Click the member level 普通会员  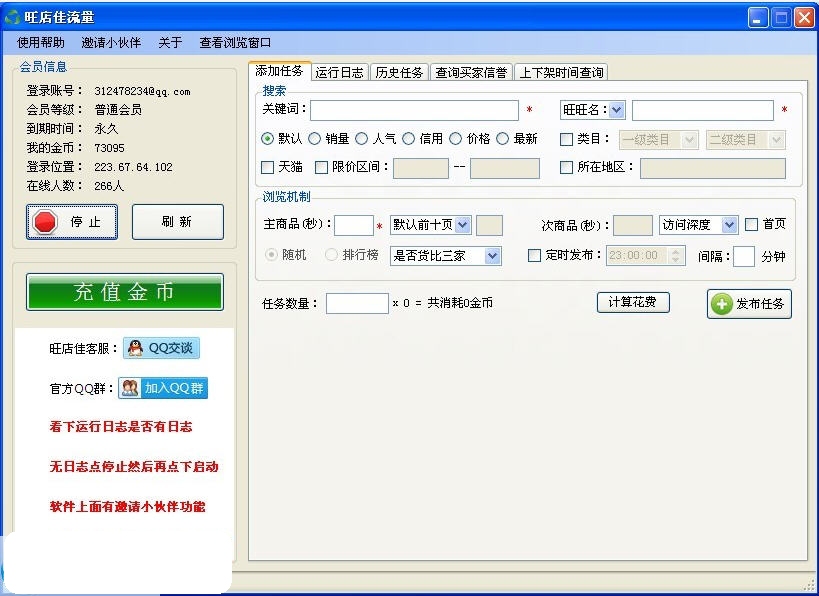pos(118,110)
